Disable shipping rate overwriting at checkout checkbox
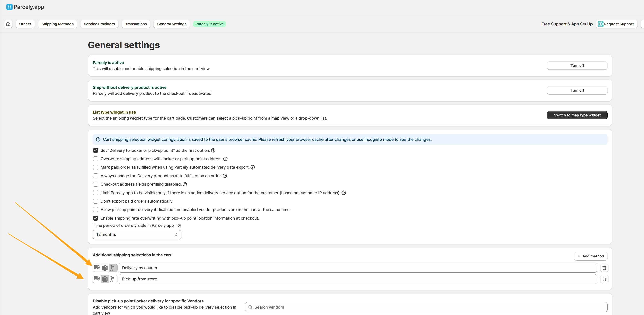This screenshot has height=315, width=644. click(96, 218)
